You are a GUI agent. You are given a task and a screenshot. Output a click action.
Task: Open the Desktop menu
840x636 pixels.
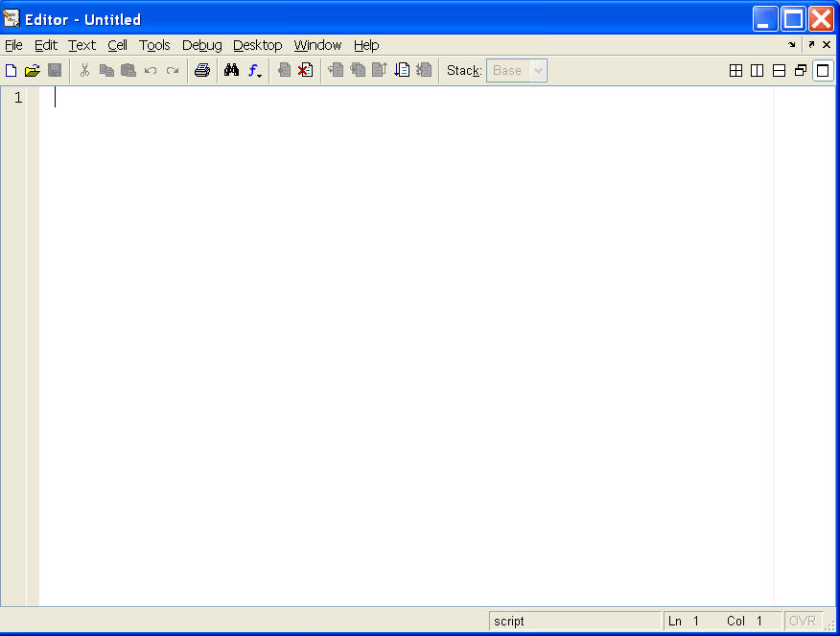click(258, 45)
